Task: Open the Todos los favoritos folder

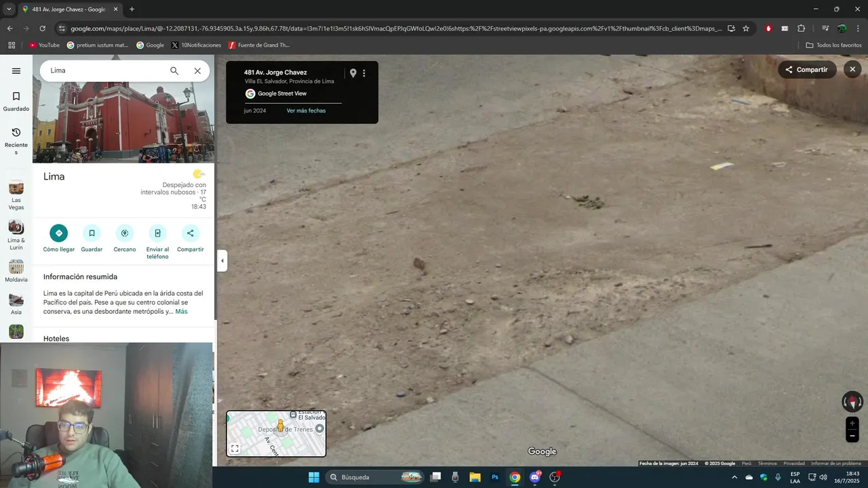Action: click(833, 45)
